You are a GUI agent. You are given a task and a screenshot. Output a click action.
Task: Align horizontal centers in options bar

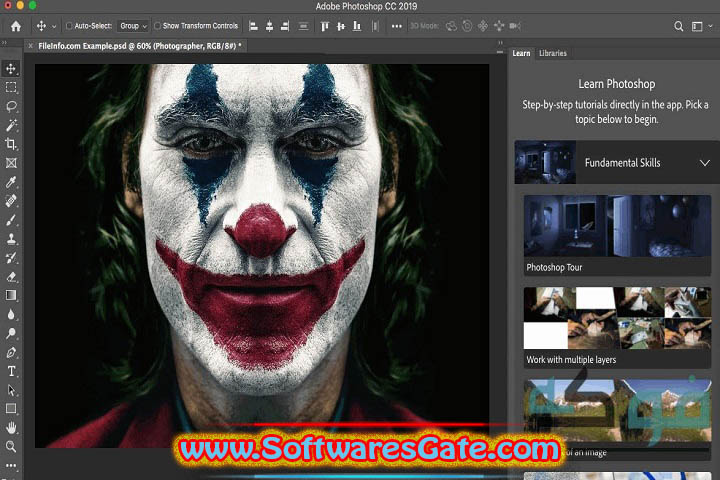click(x=270, y=26)
